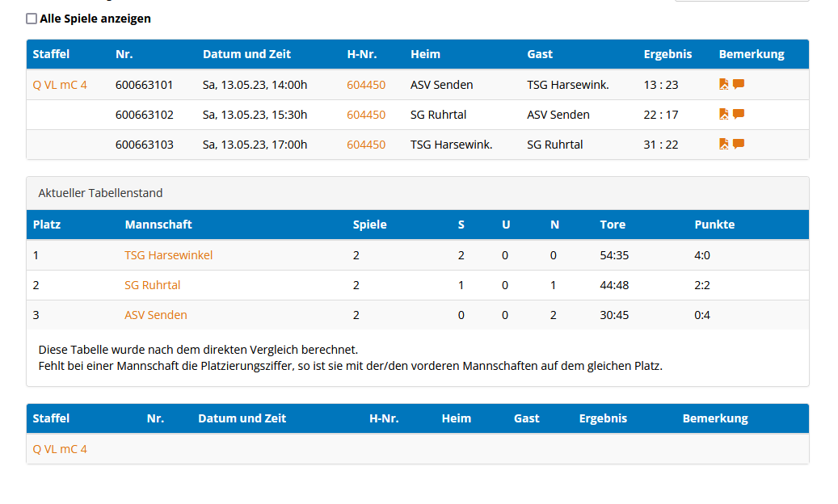The image size is (838, 504).
Task: Select game number 600663101
Action: pyautogui.click(x=144, y=85)
